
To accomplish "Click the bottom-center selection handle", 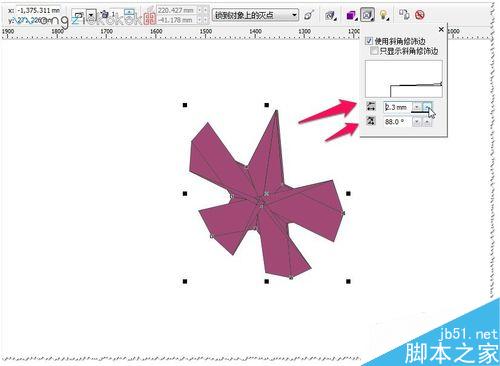I will [267, 282].
